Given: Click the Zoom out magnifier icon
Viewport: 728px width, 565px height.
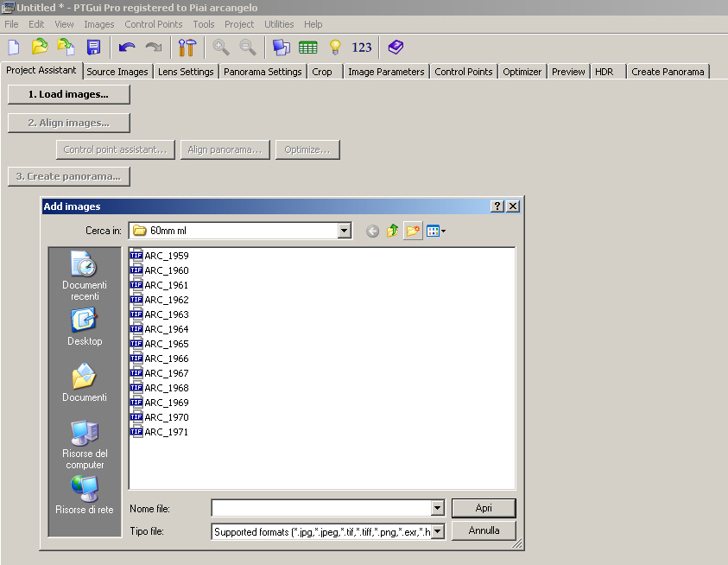Looking at the screenshot, I should (x=248, y=48).
